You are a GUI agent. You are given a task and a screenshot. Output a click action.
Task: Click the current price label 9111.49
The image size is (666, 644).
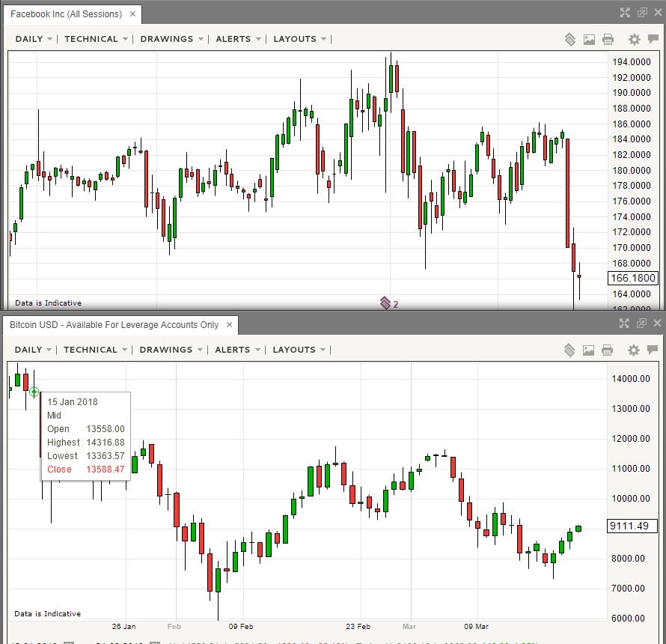tap(632, 526)
